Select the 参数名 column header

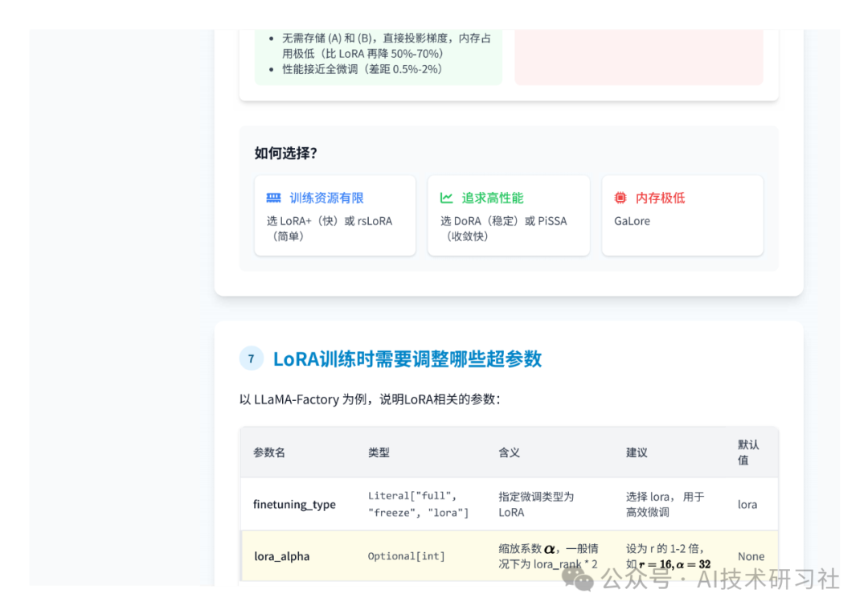(268, 452)
